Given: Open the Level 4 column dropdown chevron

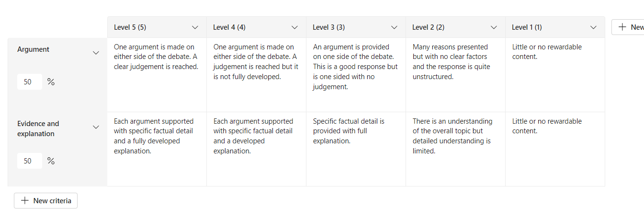Looking at the screenshot, I should coord(294,27).
